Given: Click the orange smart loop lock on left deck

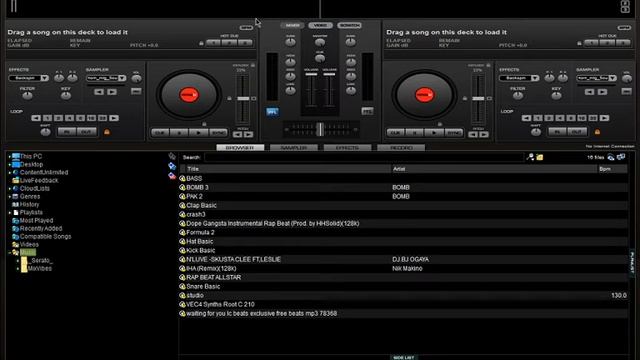Looking at the screenshot, I should pyautogui.click(x=107, y=132).
